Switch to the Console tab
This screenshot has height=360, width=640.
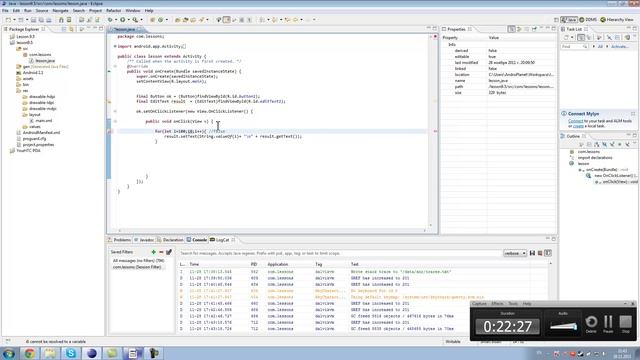click(197, 240)
